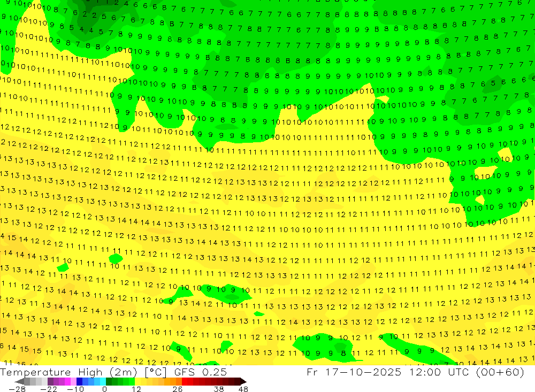This screenshot has height=392, width=535.
Task: Click the '12' legend label under the color bar
Action: pos(136,389)
